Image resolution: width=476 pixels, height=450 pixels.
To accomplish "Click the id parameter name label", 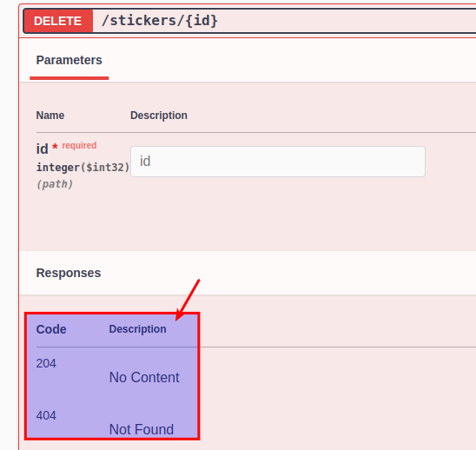I will click(43, 149).
